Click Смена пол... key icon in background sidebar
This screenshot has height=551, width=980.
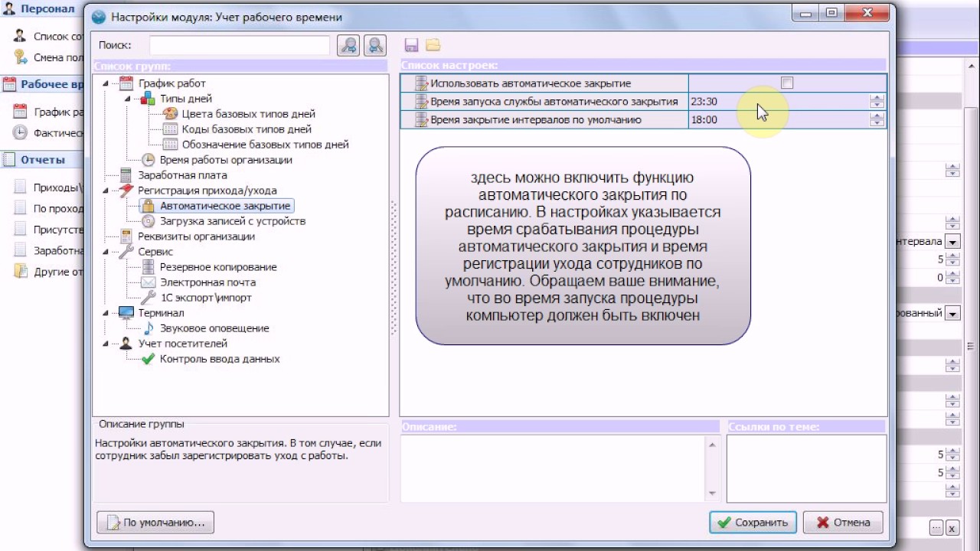21,57
